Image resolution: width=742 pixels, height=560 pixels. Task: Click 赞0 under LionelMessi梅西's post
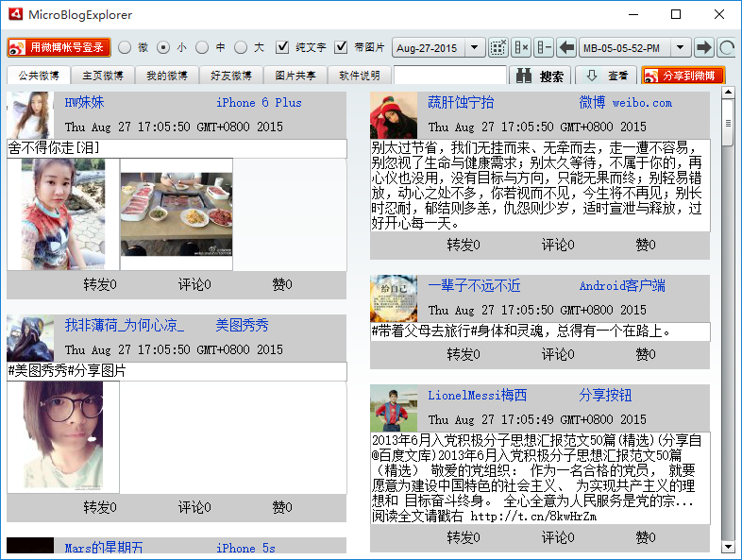click(646, 537)
